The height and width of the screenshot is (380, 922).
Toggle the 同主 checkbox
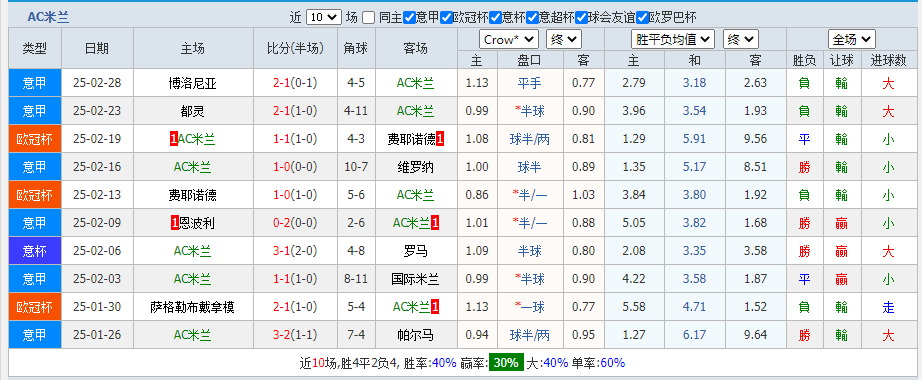tap(368, 18)
